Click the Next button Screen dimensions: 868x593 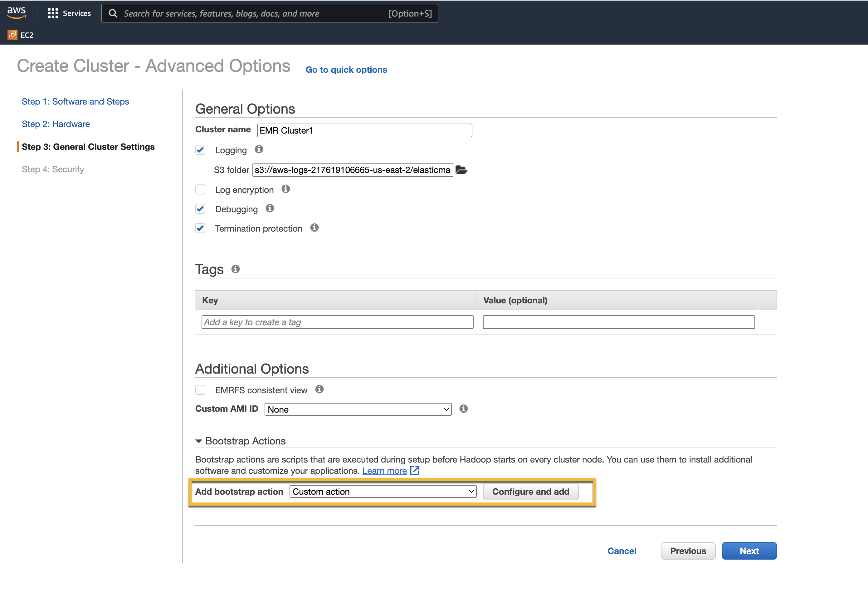[749, 551]
